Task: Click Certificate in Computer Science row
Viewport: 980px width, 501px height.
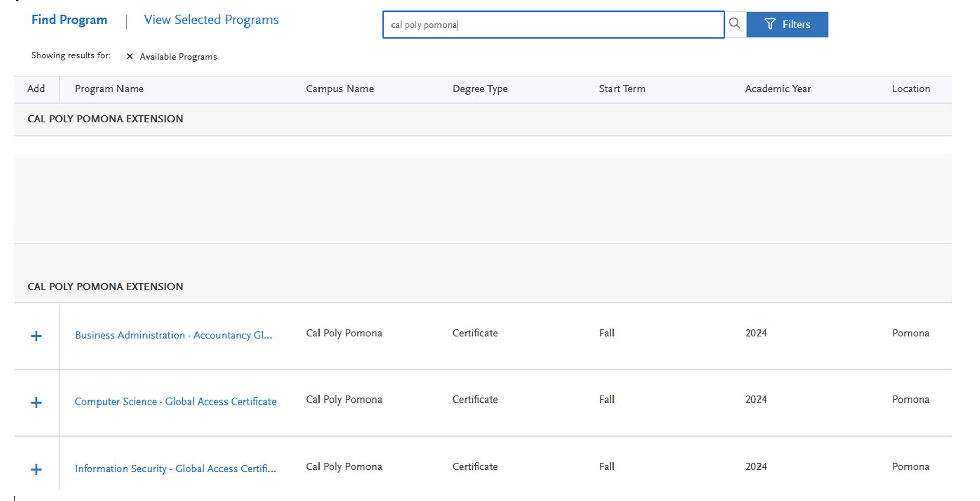Action: 475,399
